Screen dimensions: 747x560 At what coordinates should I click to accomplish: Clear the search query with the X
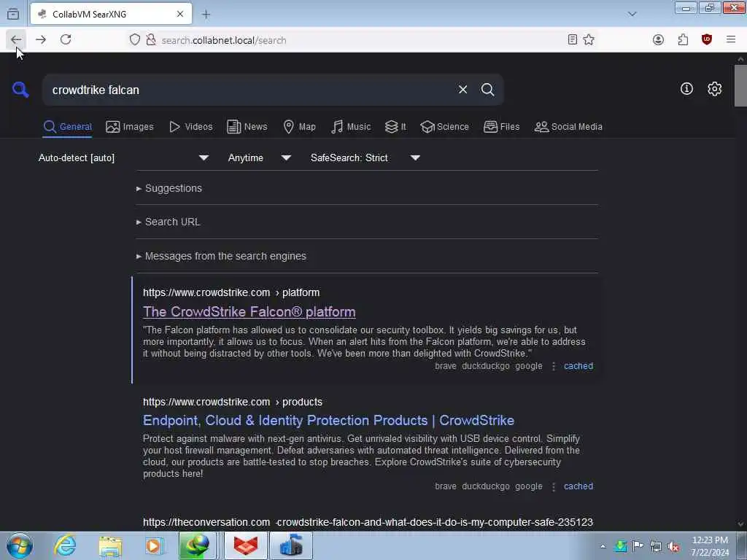pos(462,90)
